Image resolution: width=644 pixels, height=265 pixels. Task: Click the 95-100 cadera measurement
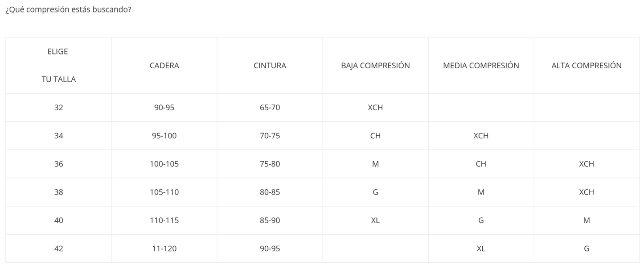click(x=164, y=136)
